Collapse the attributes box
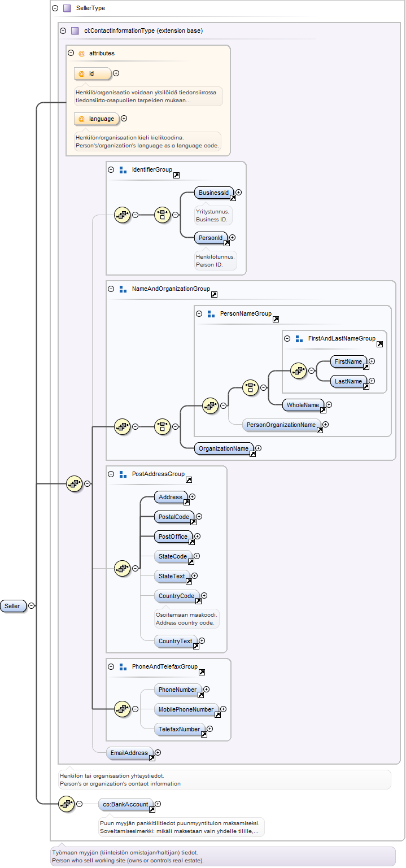Viewport: 406px width, 868px height. click(x=71, y=53)
